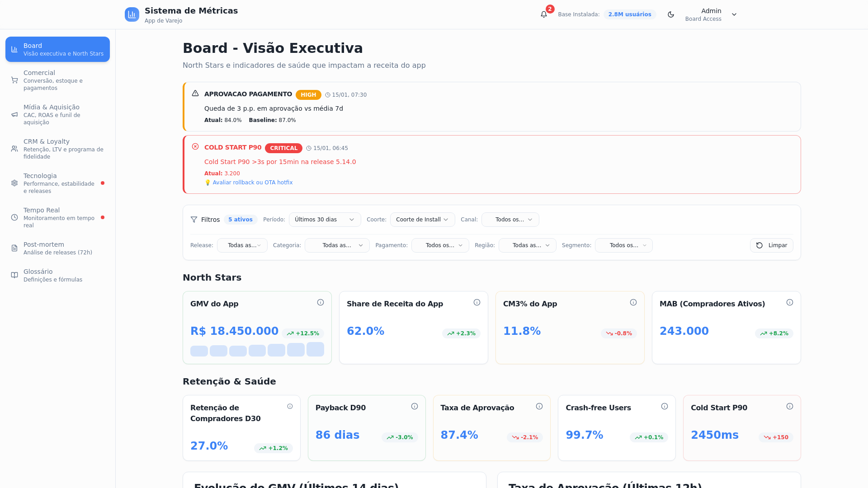Image resolution: width=868 pixels, height=488 pixels.
Task: Open the Canal dropdown
Action: tap(510, 220)
